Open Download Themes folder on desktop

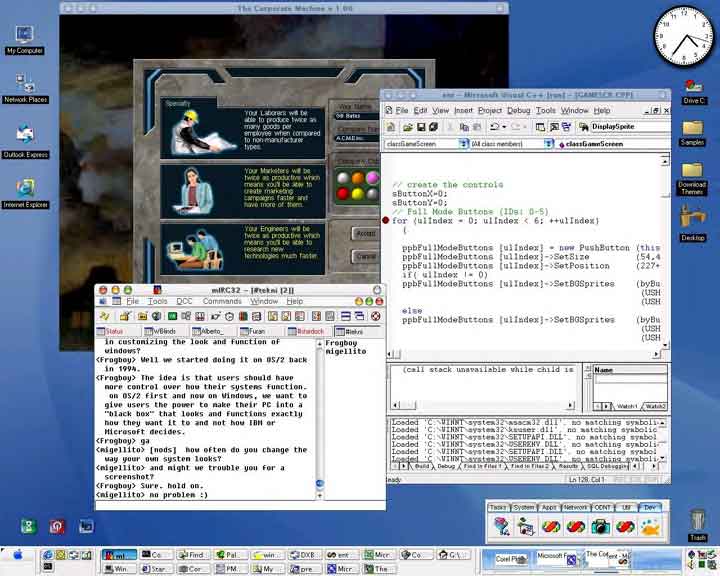click(x=692, y=179)
